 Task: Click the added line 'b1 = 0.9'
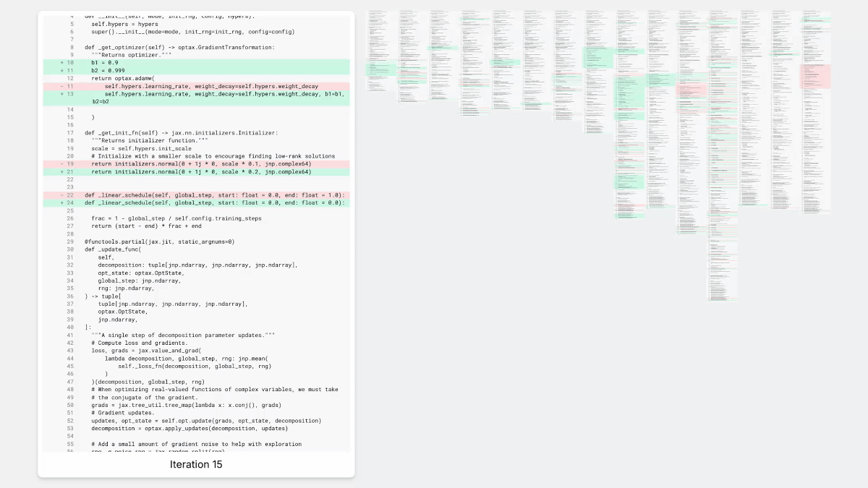196,63
